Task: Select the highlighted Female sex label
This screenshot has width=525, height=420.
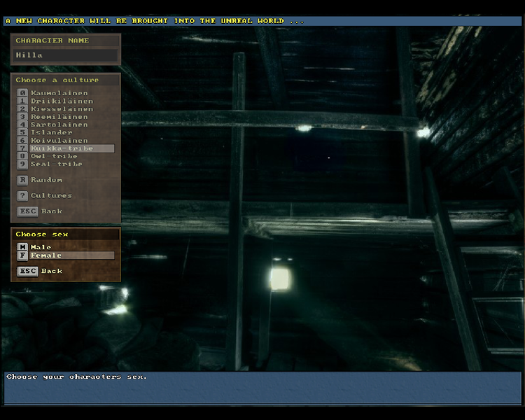Action: point(46,255)
